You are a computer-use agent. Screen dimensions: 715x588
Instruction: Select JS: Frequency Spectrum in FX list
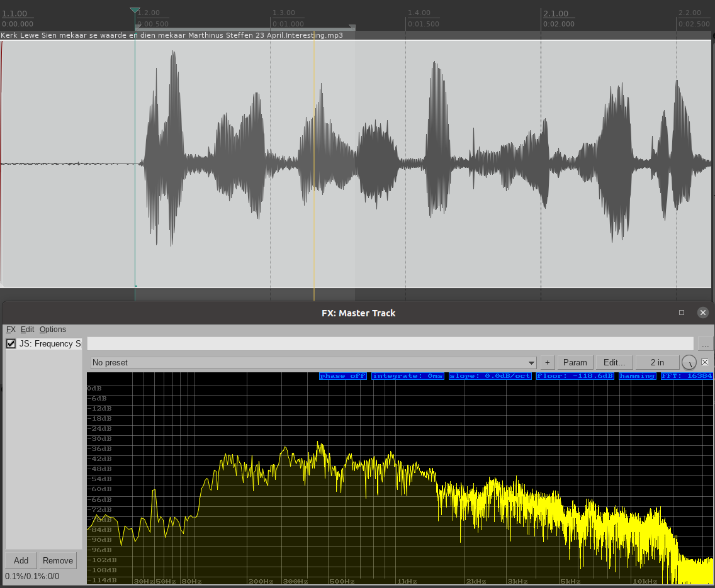click(50, 343)
